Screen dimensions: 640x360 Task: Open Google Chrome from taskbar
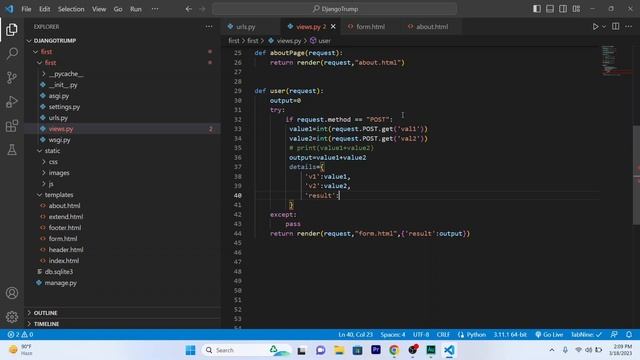[394, 350]
